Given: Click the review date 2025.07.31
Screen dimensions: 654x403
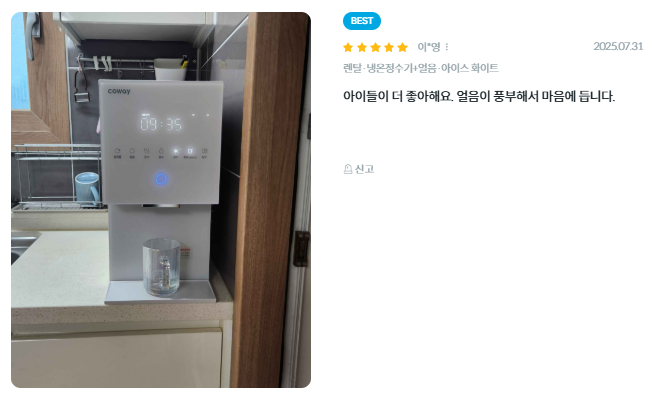Looking at the screenshot, I should tap(618, 46).
